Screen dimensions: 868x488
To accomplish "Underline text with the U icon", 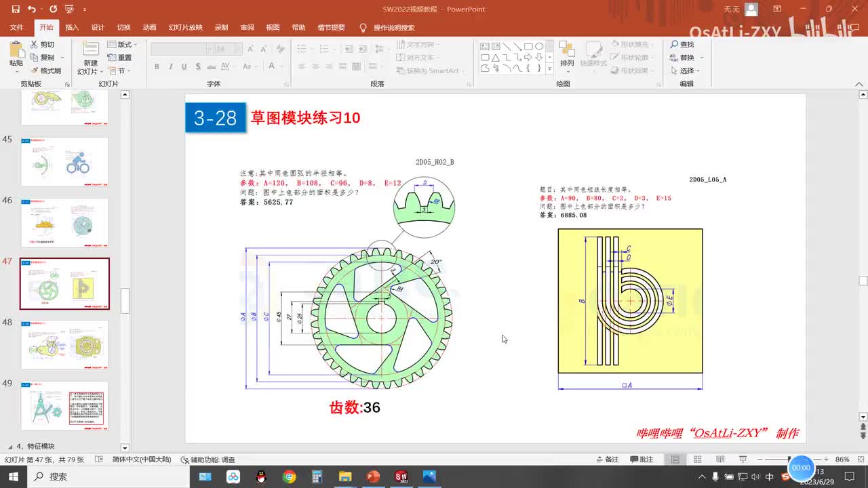I will pos(184,66).
